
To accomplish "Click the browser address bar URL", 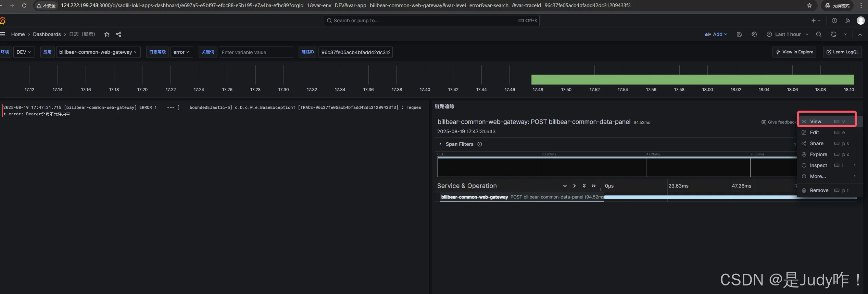I will [x=346, y=5].
